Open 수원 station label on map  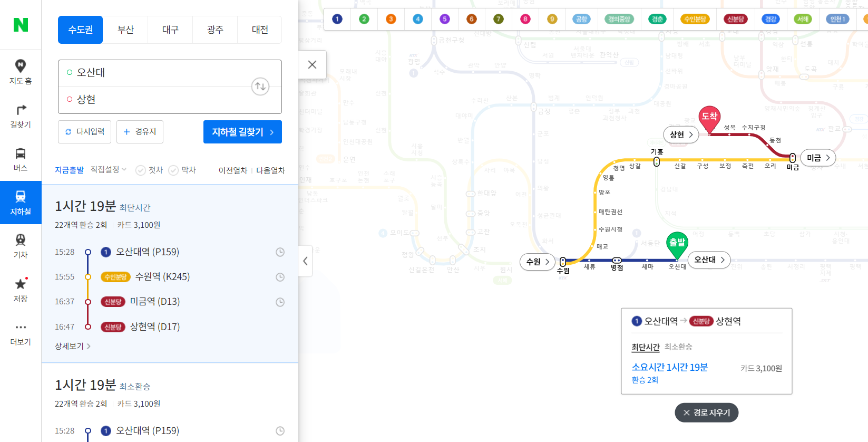pos(538,262)
